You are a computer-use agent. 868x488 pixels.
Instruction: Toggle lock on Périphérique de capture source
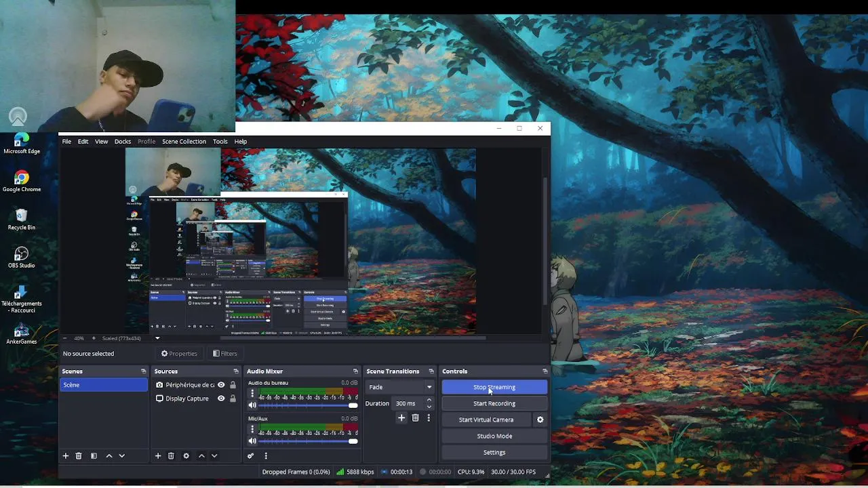point(233,385)
